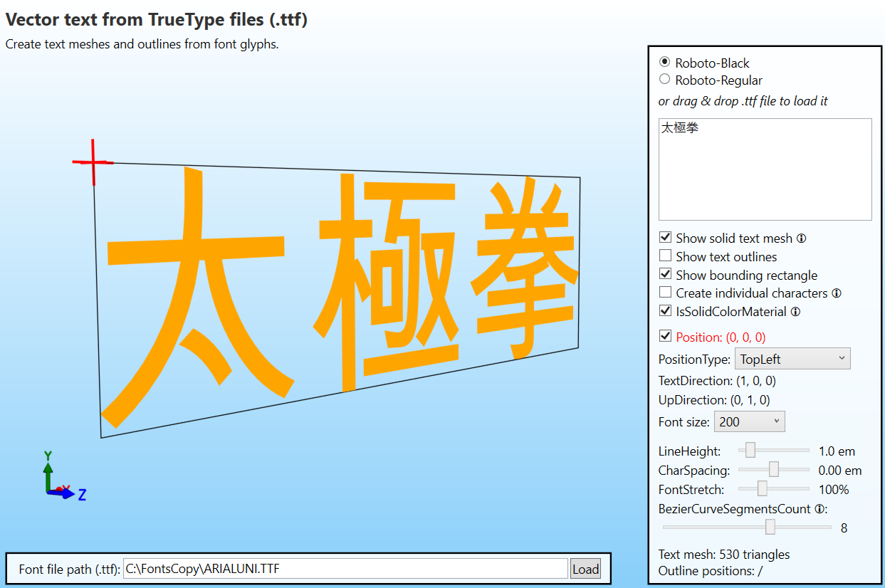Click 'or drag & drop .ttf file' hint text
The width and height of the screenshot is (885, 588).
(743, 101)
